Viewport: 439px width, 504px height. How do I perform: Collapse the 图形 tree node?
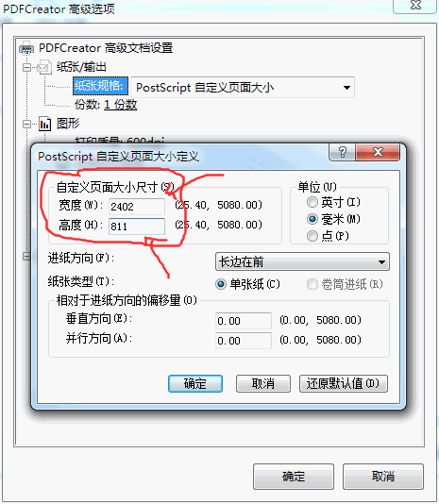[x=27, y=124]
